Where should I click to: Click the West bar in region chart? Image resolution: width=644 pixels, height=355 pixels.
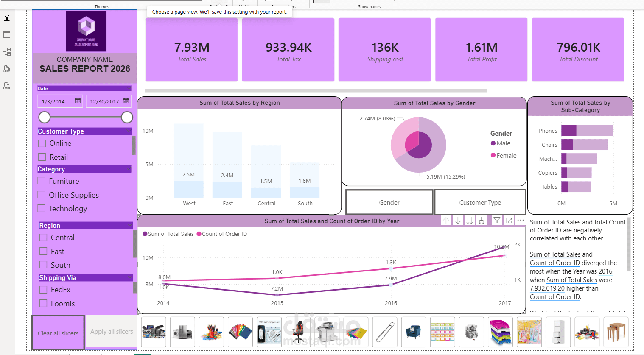pyautogui.click(x=189, y=161)
